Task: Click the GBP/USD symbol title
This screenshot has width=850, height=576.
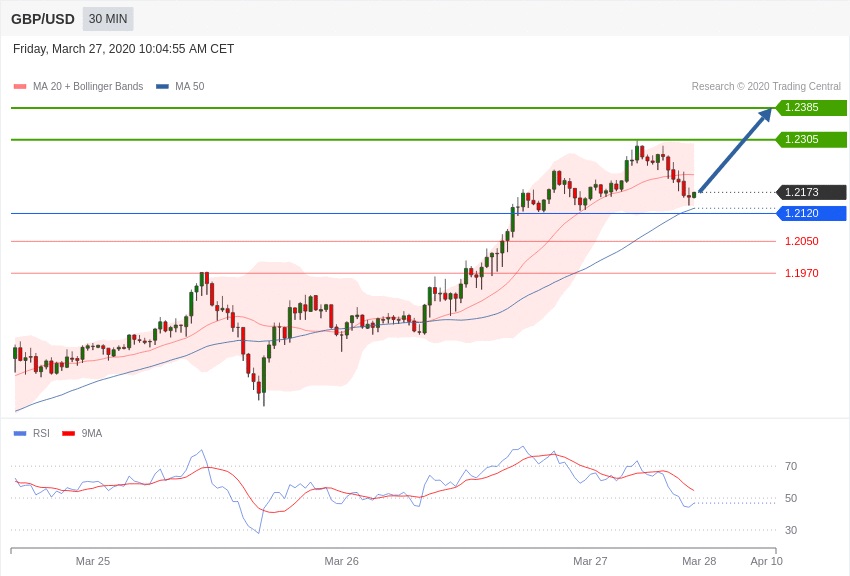Action: tap(43, 19)
